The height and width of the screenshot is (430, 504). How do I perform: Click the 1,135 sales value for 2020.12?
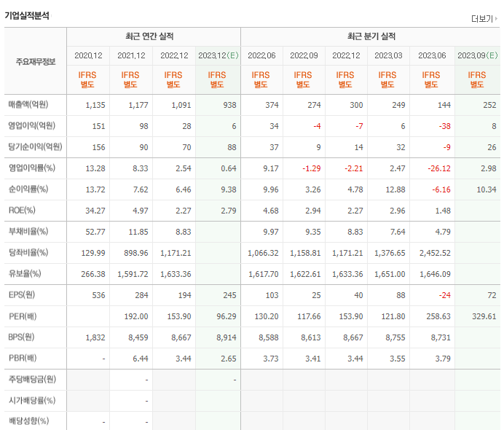tap(95, 105)
